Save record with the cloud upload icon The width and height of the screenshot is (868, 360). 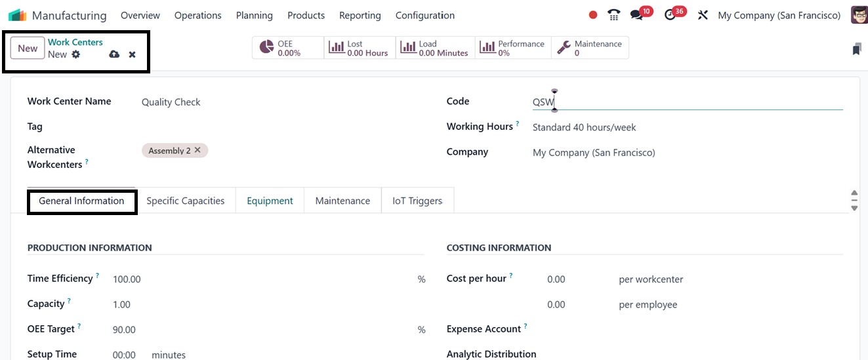(x=114, y=54)
